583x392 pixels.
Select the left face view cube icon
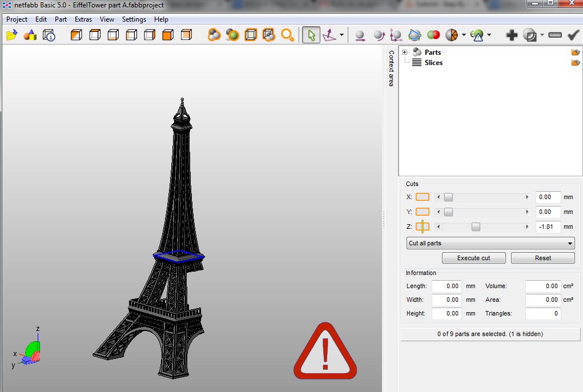[x=132, y=35]
